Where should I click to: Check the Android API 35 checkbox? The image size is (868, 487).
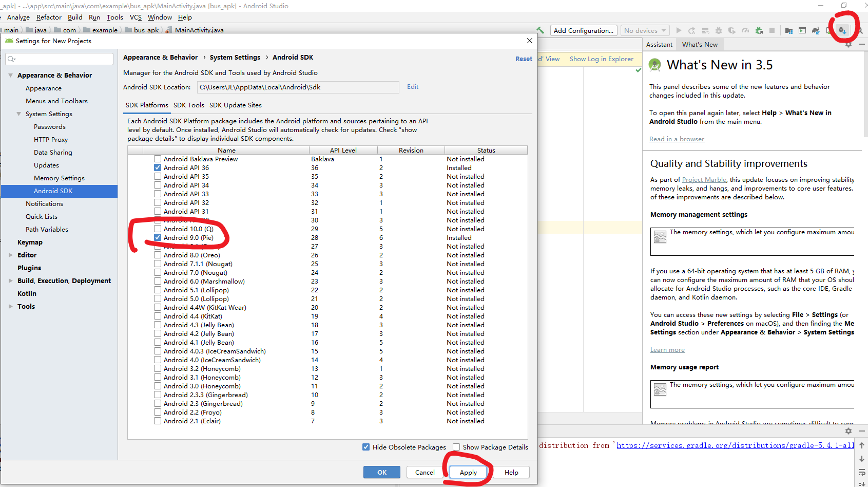[158, 176]
